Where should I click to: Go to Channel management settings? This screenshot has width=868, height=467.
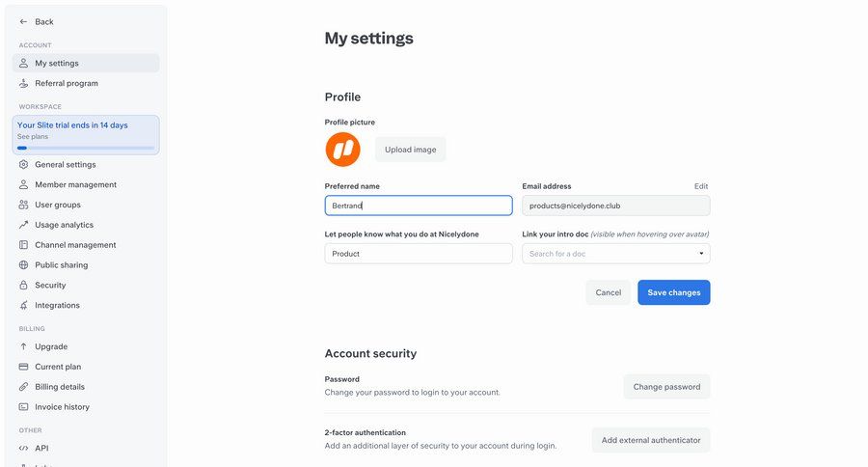point(75,245)
